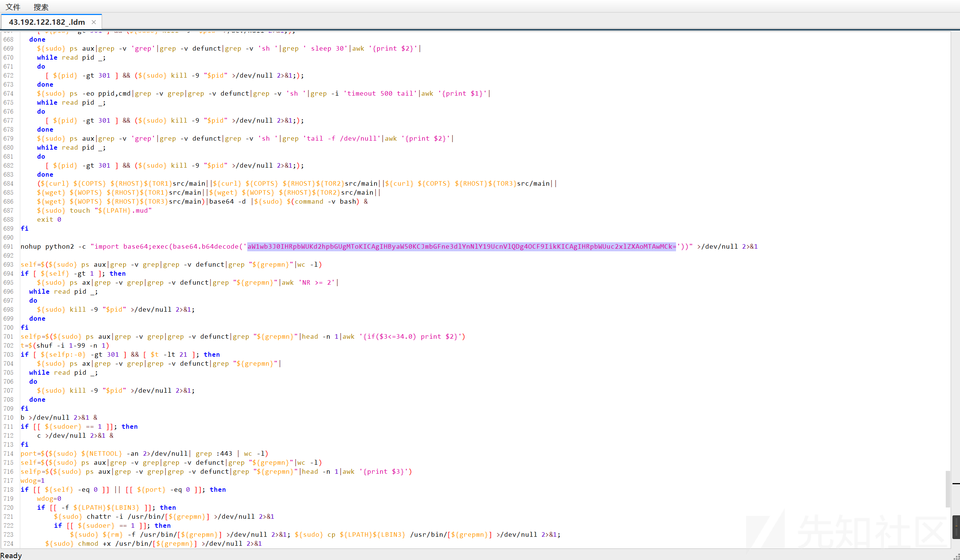Click 'base64 -d' on line 686
This screenshot has width=960, height=560.
tap(227, 201)
